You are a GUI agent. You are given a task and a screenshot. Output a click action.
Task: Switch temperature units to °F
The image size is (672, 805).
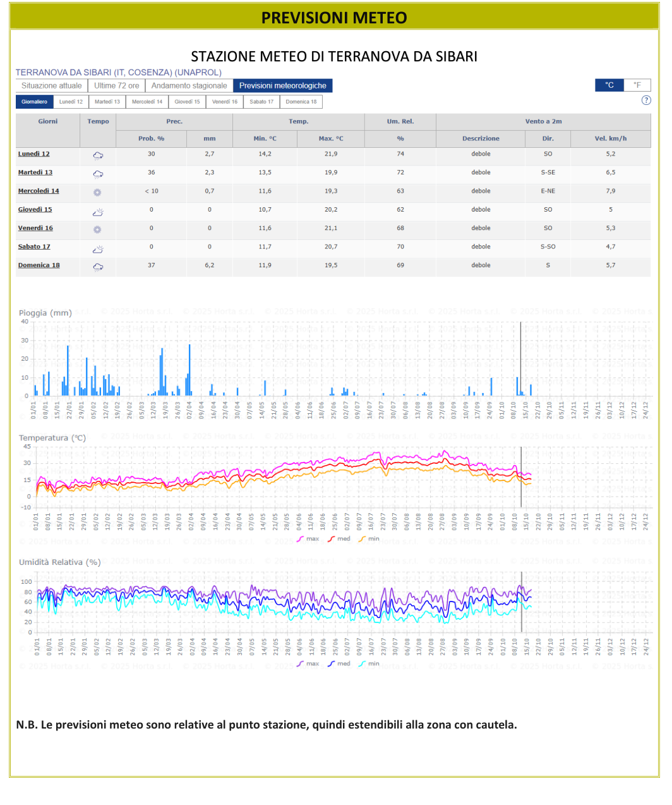pyautogui.click(x=637, y=85)
